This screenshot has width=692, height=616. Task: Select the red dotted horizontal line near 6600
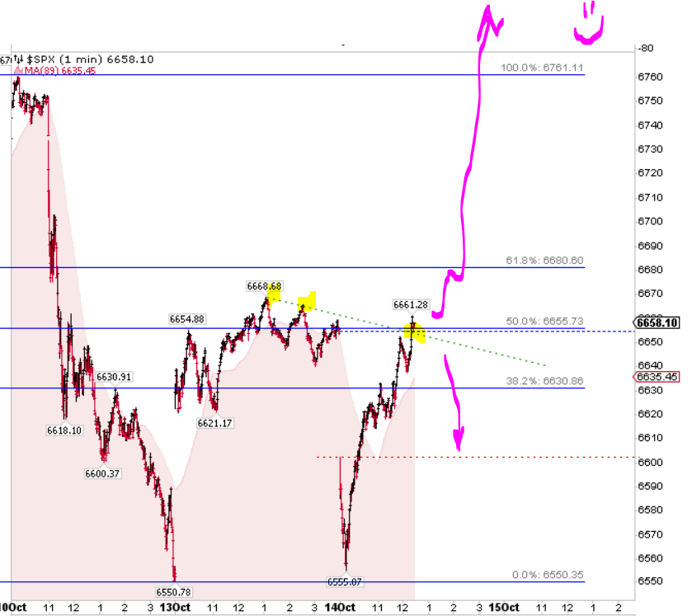click(x=476, y=457)
